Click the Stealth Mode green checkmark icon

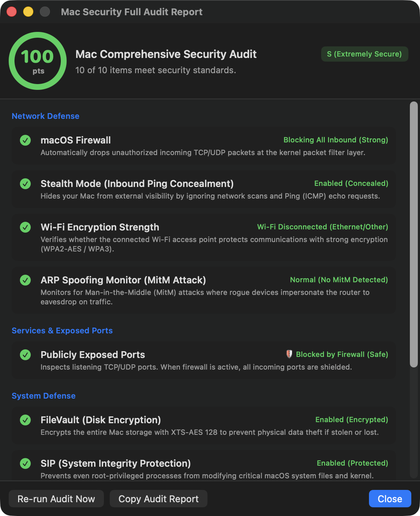(25, 184)
